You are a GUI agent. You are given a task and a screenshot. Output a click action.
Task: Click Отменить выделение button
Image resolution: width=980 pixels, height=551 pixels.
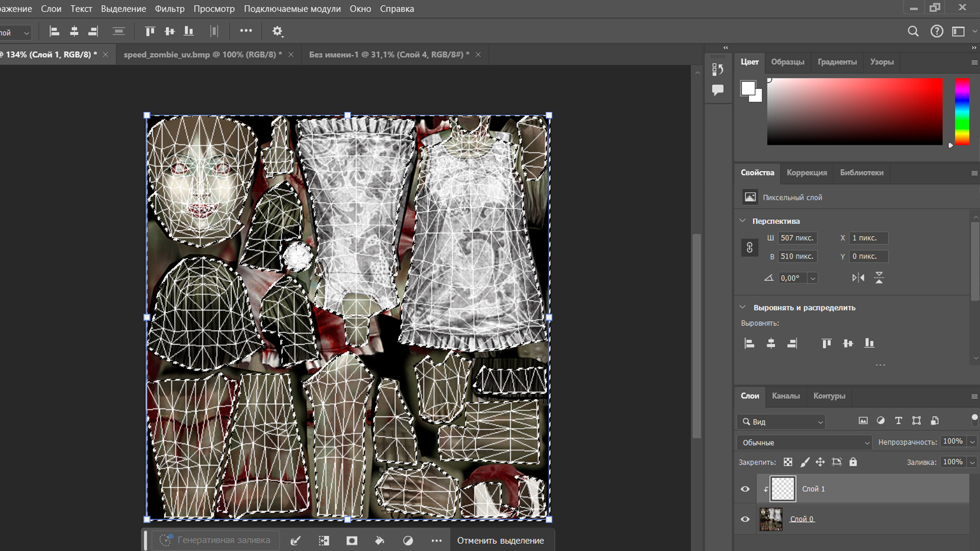coord(500,541)
